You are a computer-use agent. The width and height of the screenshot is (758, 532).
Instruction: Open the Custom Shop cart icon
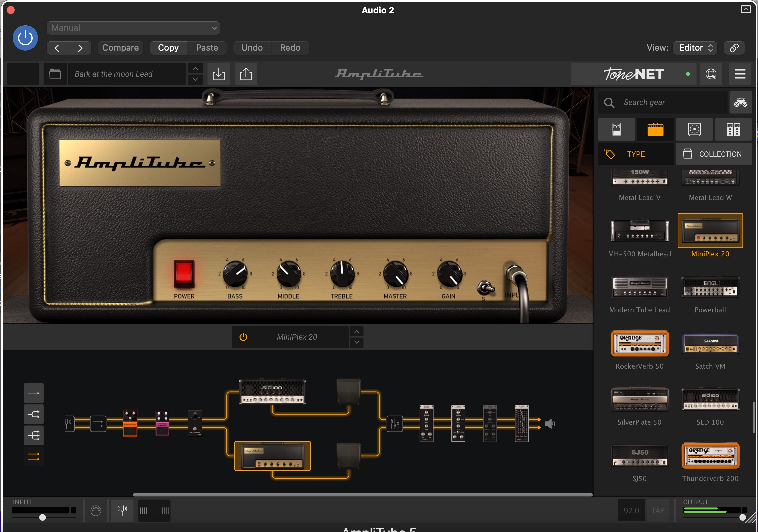[740, 102]
